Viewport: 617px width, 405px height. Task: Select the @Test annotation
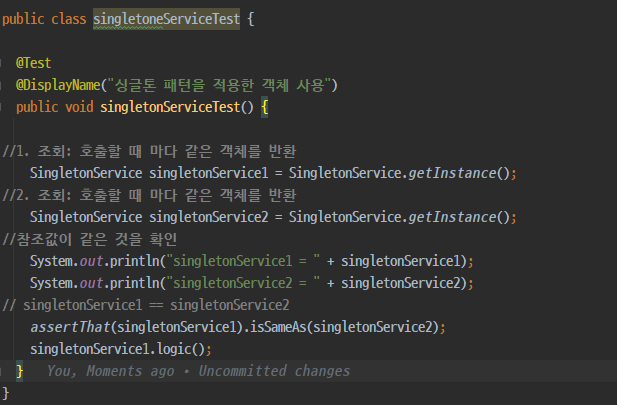[33, 63]
